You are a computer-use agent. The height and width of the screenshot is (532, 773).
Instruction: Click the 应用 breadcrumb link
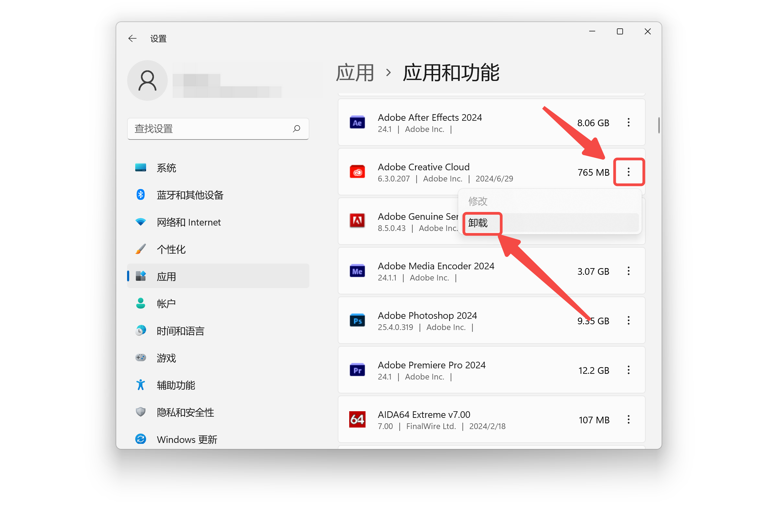click(355, 73)
